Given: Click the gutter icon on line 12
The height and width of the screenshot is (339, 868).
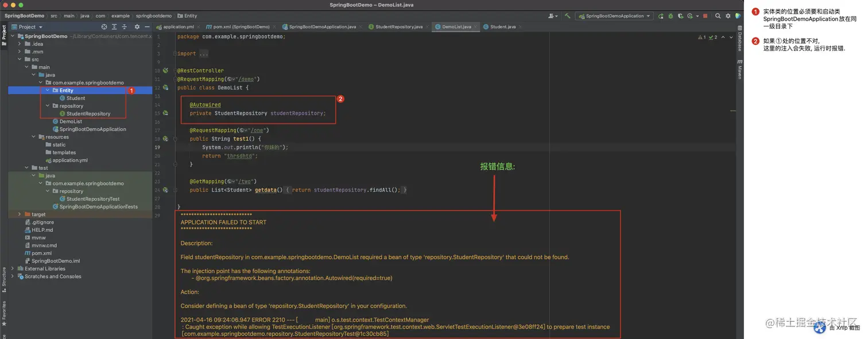Looking at the screenshot, I should 165,88.
